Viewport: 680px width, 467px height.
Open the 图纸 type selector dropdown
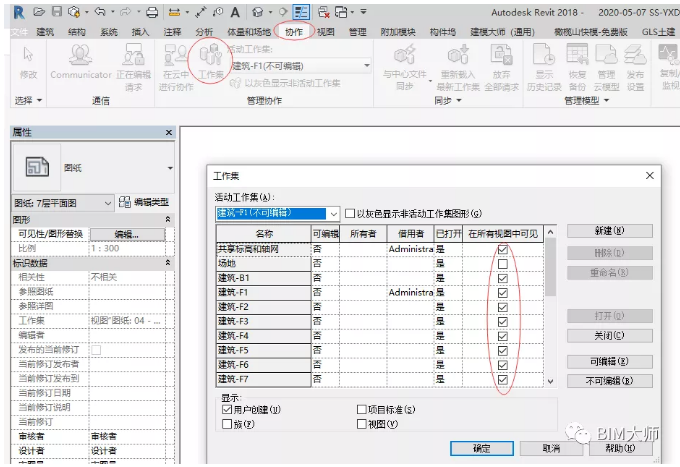[x=170, y=168]
